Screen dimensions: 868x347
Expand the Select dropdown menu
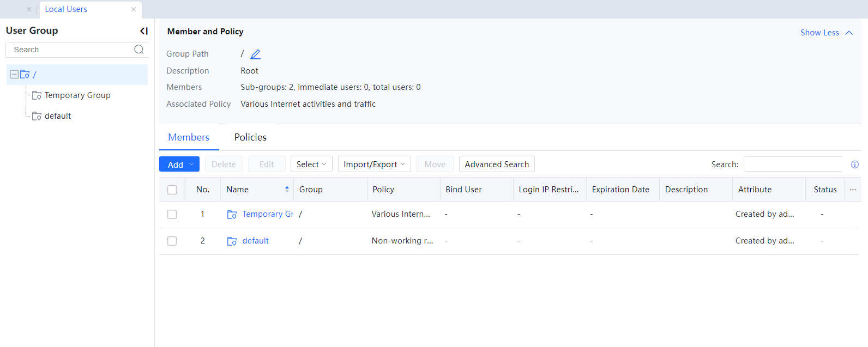(x=311, y=165)
